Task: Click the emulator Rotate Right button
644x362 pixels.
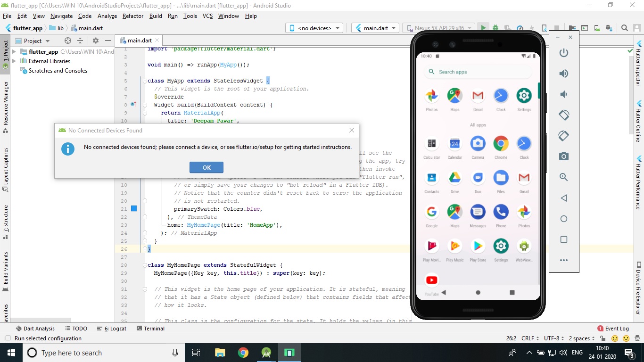Action: (564, 136)
